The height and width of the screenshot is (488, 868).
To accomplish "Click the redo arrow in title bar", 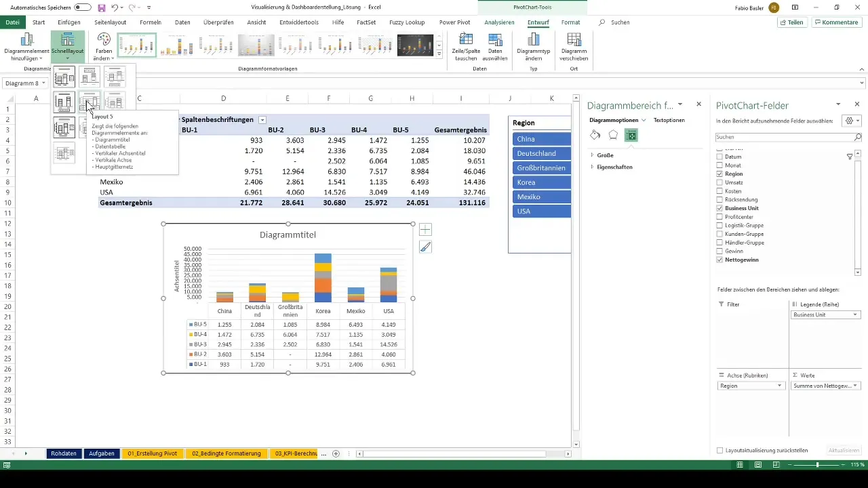I will [132, 7].
